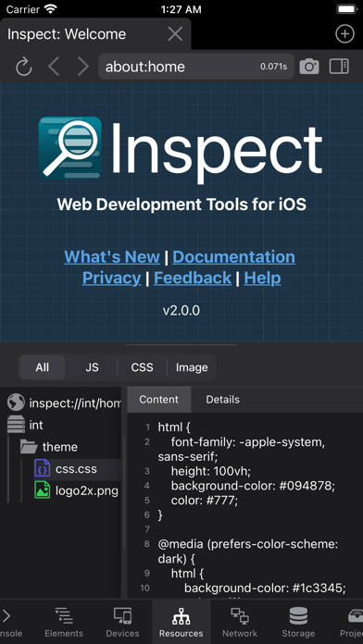Click the server stack icon beside int
Image resolution: width=363 pixels, height=644 pixels.
[16, 425]
